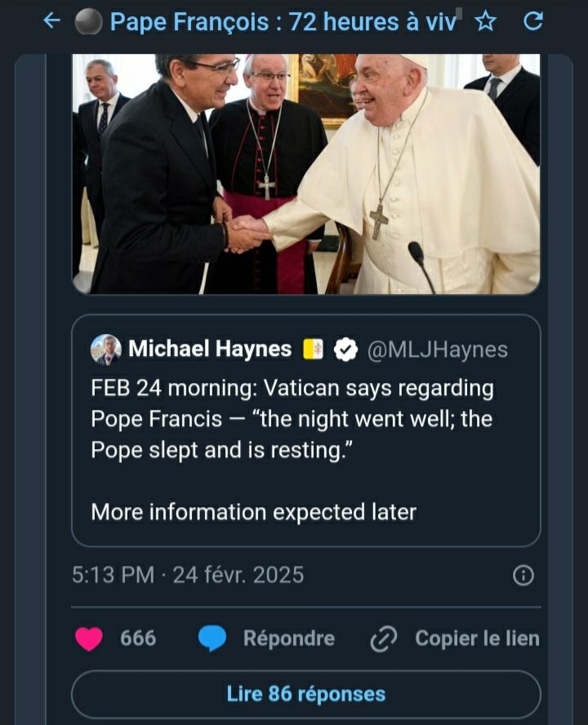
Task: Click the 666 likes count
Action: point(138,638)
